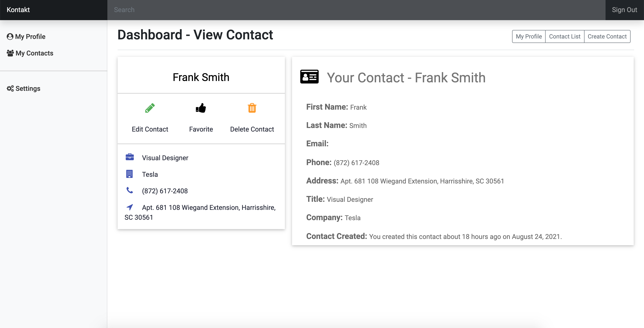644x328 pixels.
Task: Click the Create Contact button
Action: point(607,36)
